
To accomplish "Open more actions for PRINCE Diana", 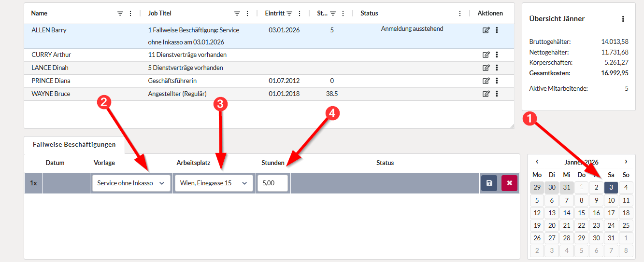I will [x=497, y=81].
